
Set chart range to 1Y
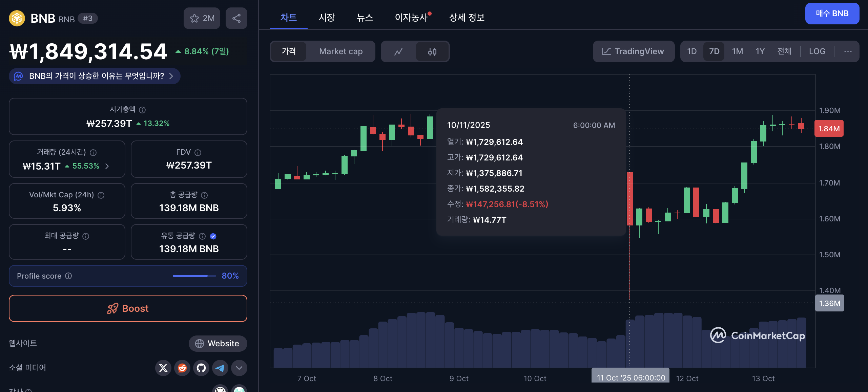tap(760, 51)
